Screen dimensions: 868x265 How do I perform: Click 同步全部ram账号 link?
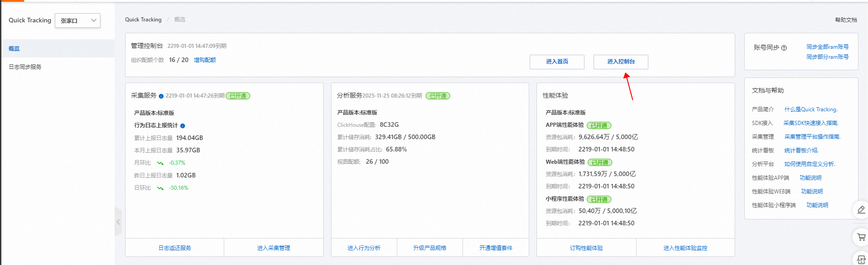(827, 47)
